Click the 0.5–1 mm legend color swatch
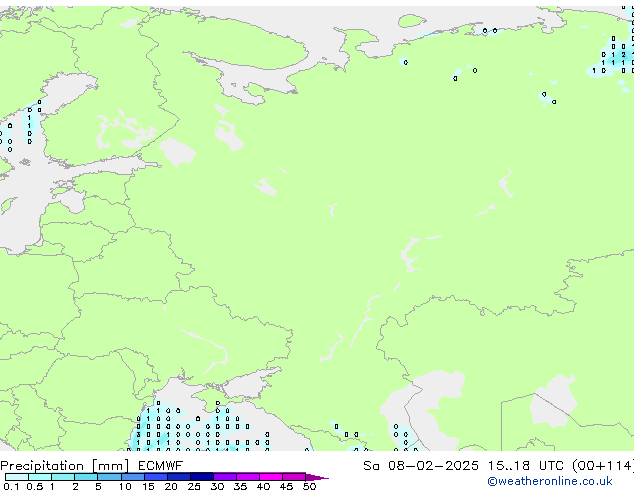The height and width of the screenshot is (490, 634). [x=40, y=477]
